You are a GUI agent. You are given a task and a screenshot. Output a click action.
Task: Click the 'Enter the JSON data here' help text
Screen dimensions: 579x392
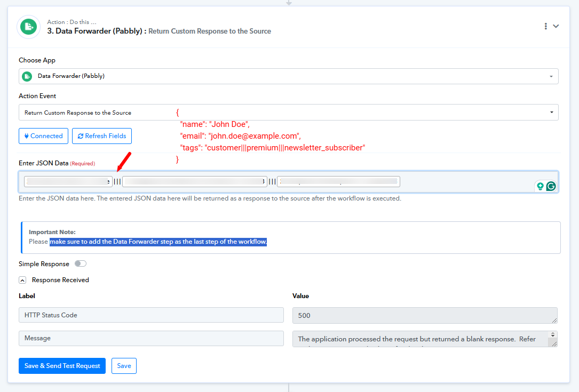(x=210, y=198)
